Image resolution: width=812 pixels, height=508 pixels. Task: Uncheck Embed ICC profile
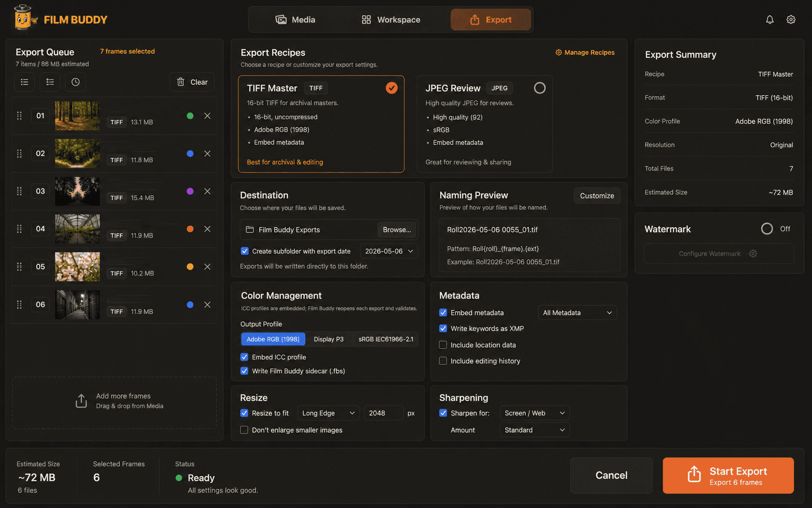244,357
